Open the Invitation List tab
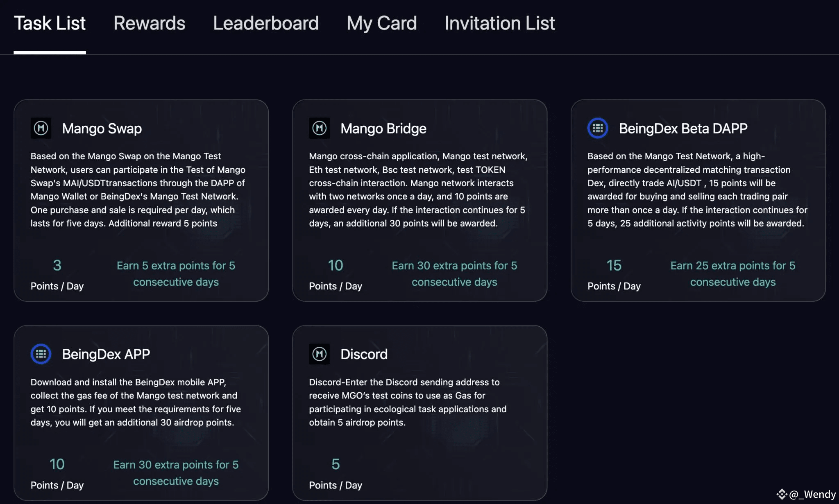 (x=499, y=23)
